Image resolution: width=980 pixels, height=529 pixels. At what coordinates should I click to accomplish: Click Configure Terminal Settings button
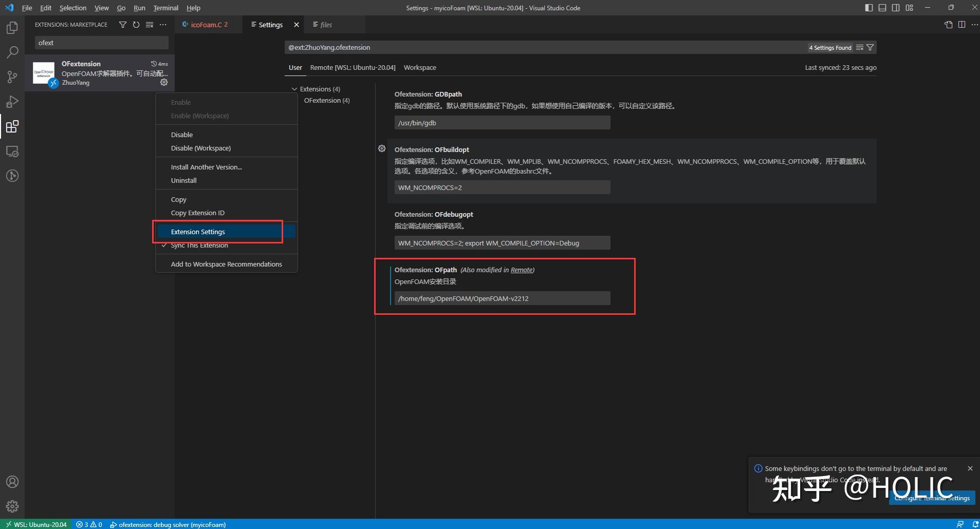[x=932, y=498]
